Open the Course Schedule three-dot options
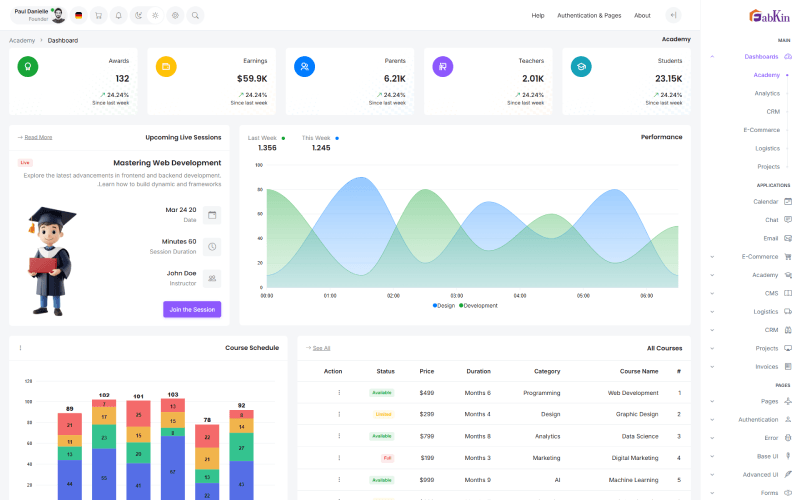The height and width of the screenshot is (500, 800). tap(20, 348)
